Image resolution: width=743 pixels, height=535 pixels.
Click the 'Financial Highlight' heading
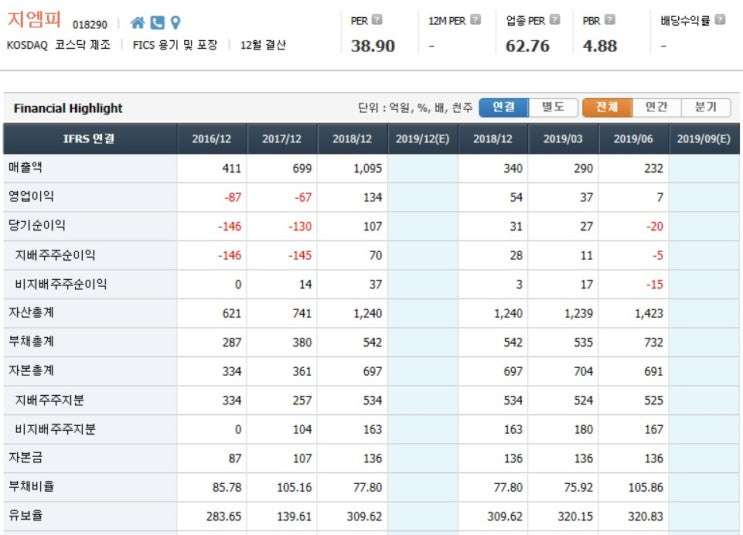[x=68, y=109]
